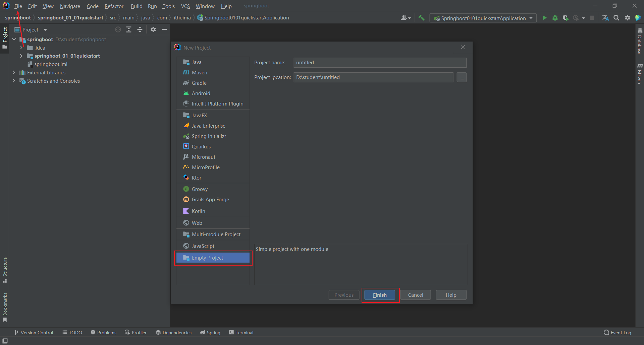Open Profiler tool window tab
Screen dimensions: 644x345
(x=136, y=333)
